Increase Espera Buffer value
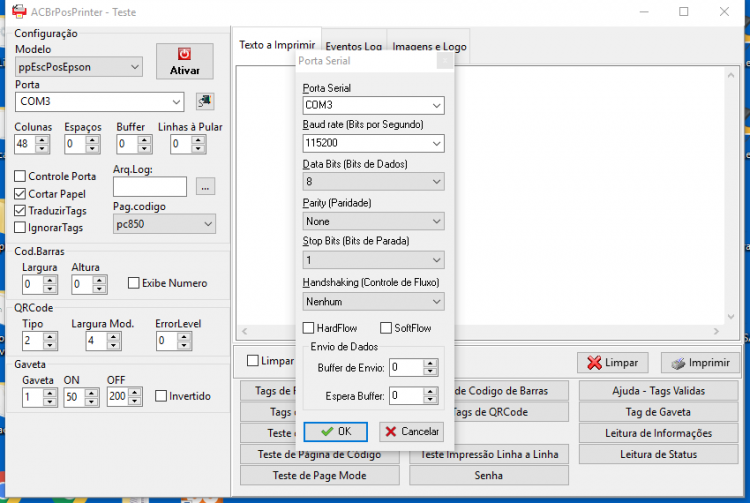The height and width of the screenshot is (503, 750). [x=430, y=392]
